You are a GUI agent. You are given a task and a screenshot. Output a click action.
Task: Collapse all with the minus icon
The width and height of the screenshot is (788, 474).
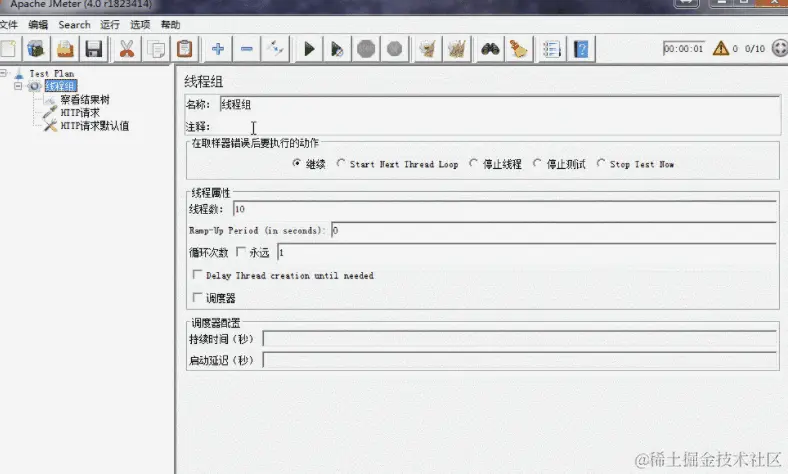(x=246, y=49)
